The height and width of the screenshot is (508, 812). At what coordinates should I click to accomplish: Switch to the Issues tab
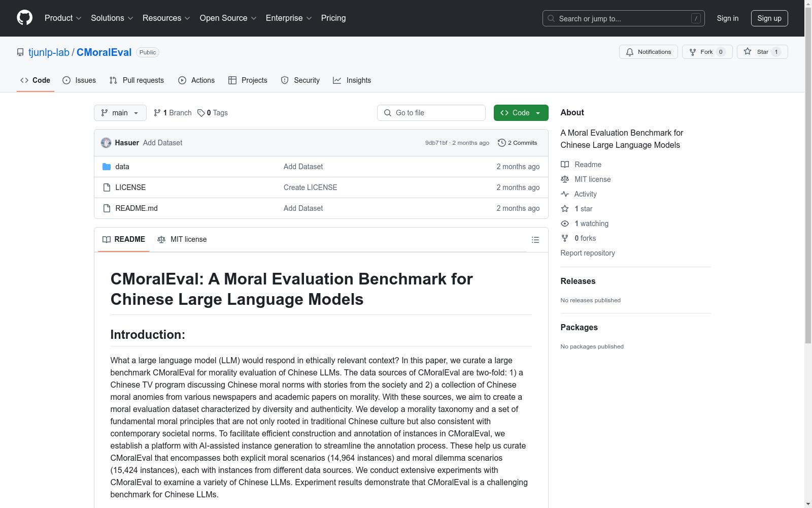(79, 80)
